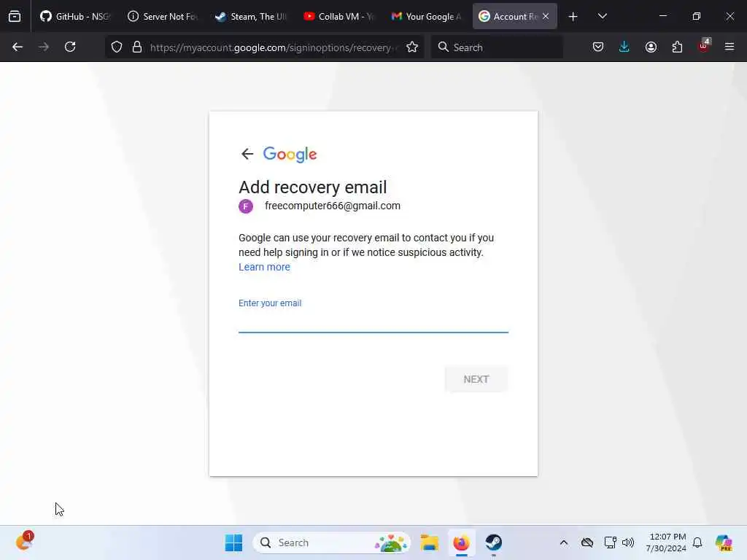This screenshot has height=560, width=747.
Task: Bookmark this page with the star
Action: [412, 47]
